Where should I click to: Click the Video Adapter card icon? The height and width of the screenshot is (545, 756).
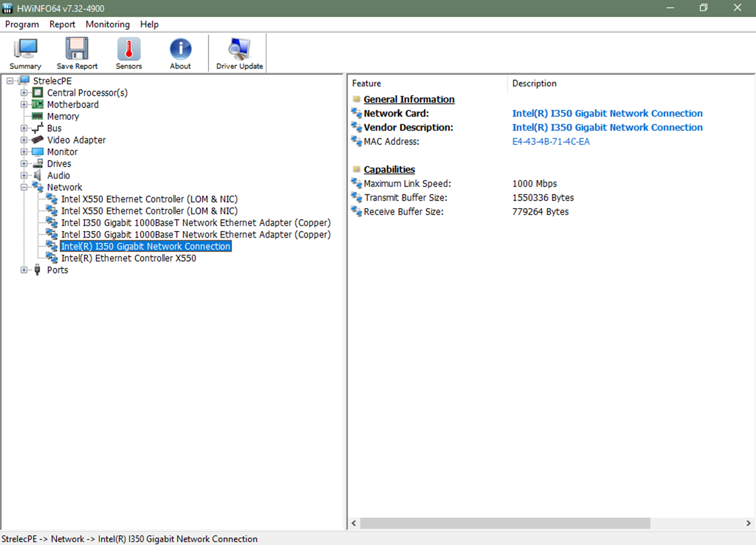(37, 140)
